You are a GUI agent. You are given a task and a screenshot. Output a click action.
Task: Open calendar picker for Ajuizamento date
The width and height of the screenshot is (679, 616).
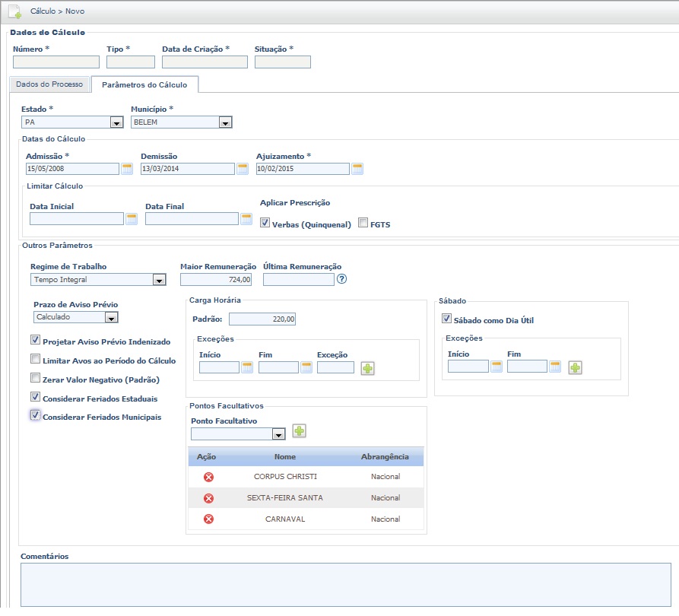click(357, 169)
